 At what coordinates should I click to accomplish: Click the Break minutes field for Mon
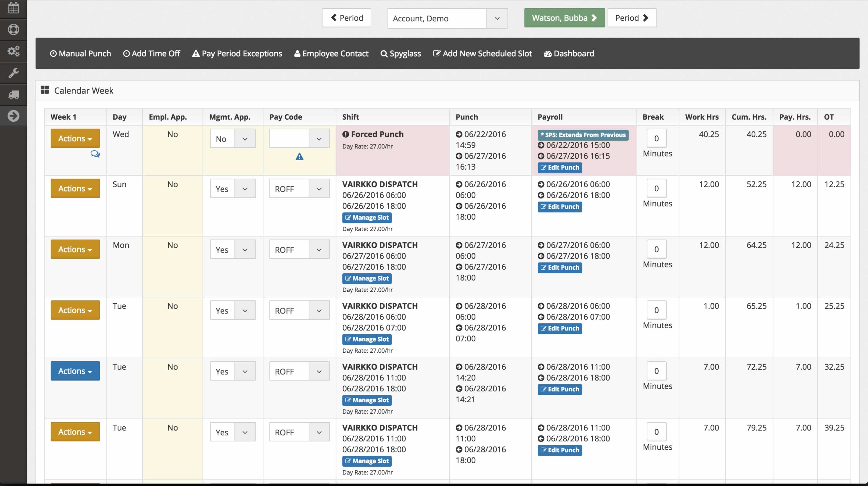[x=656, y=249]
